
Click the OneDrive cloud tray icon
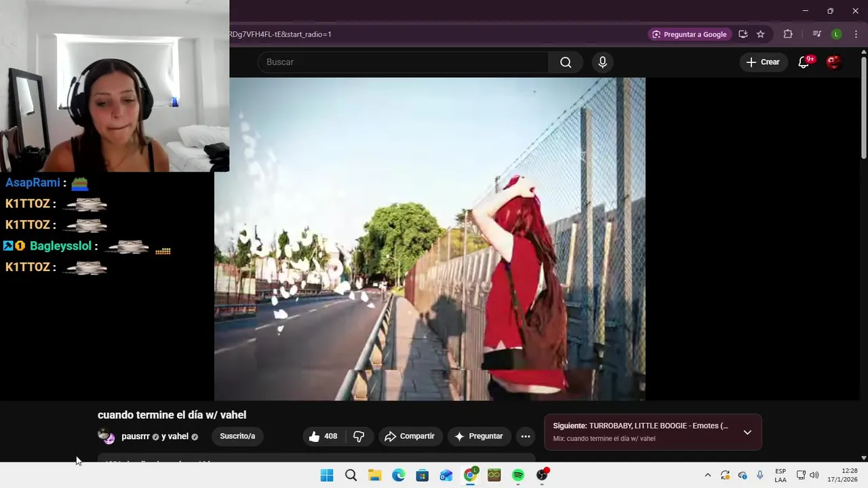(x=743, y=475)
